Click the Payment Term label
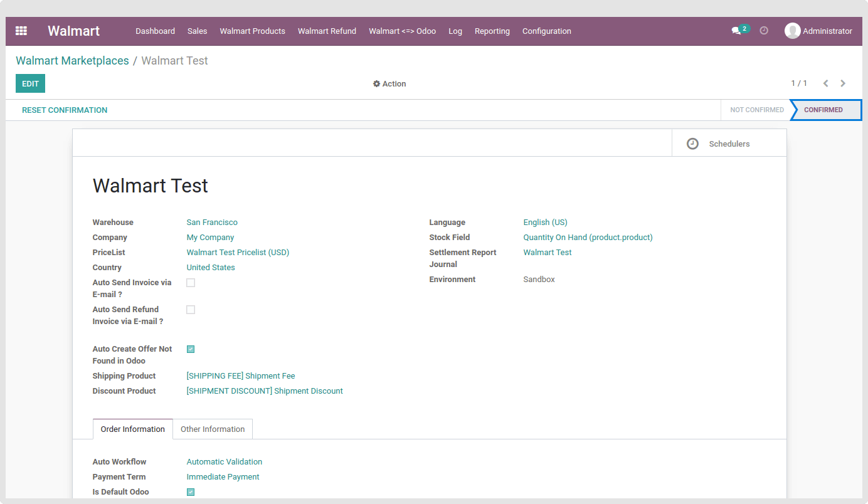This screenshot has width=868, height=504. [119, 477]
